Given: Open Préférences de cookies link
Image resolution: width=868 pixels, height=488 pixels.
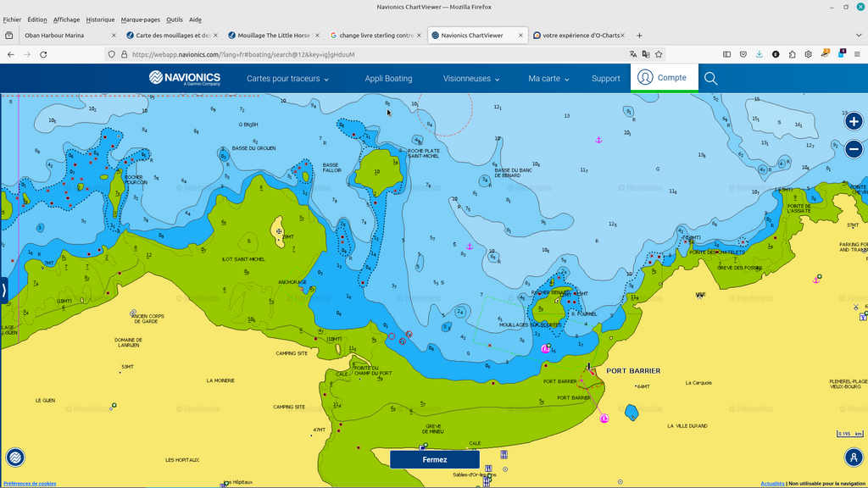Looking at the screenshot, I should tap(30, 484).
